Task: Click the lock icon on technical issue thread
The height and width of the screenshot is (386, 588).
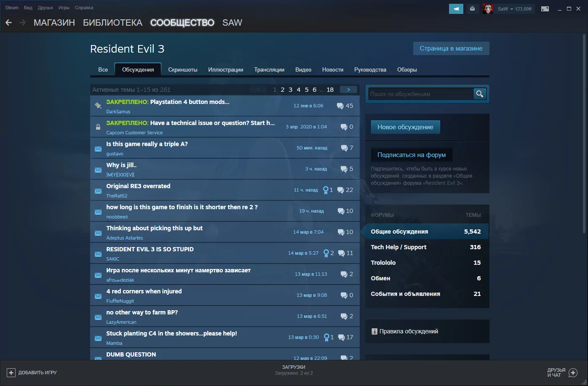Action: [98, 127]
